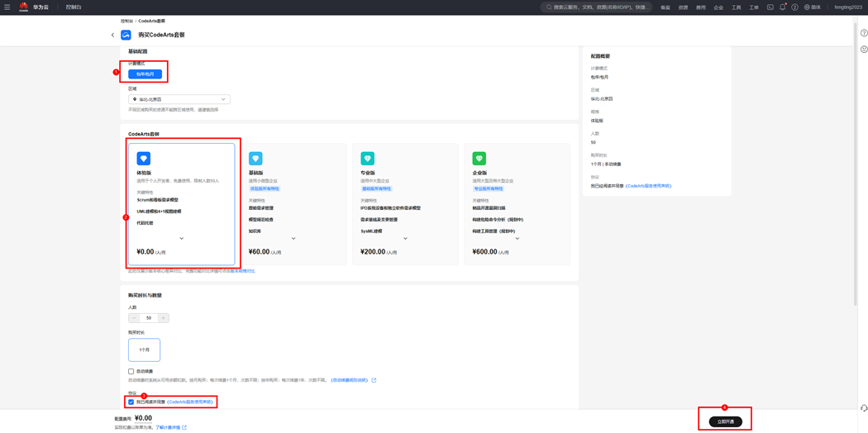This screenshot has width=868, height=433.
Task: Click 控制台 breadcrumb link
Action: [126, 21]
